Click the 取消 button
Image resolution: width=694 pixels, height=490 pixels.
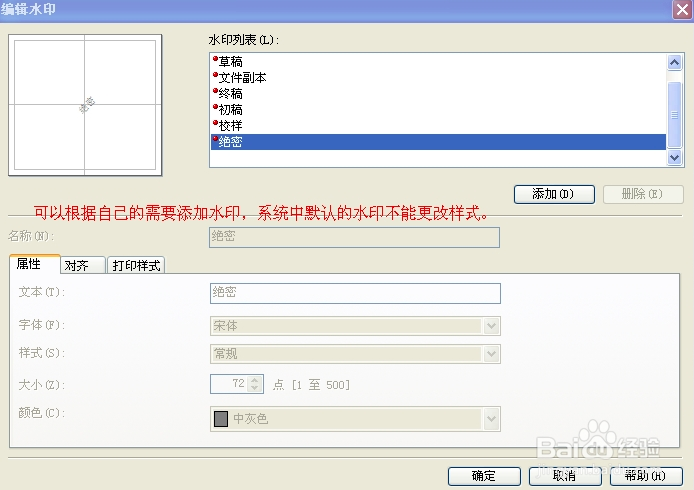[x=565, y=476]
